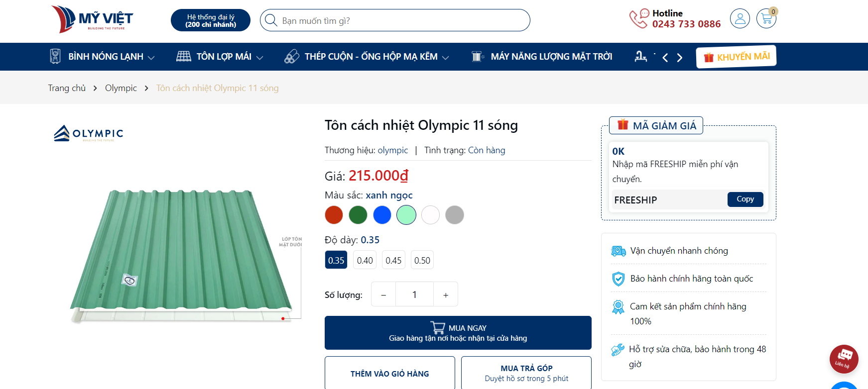Image resolution: width=868 pixels, height=389 pixels.
Task: Open the Khuyến Mãi promotions tab
Action: click(x=736, y=57)
